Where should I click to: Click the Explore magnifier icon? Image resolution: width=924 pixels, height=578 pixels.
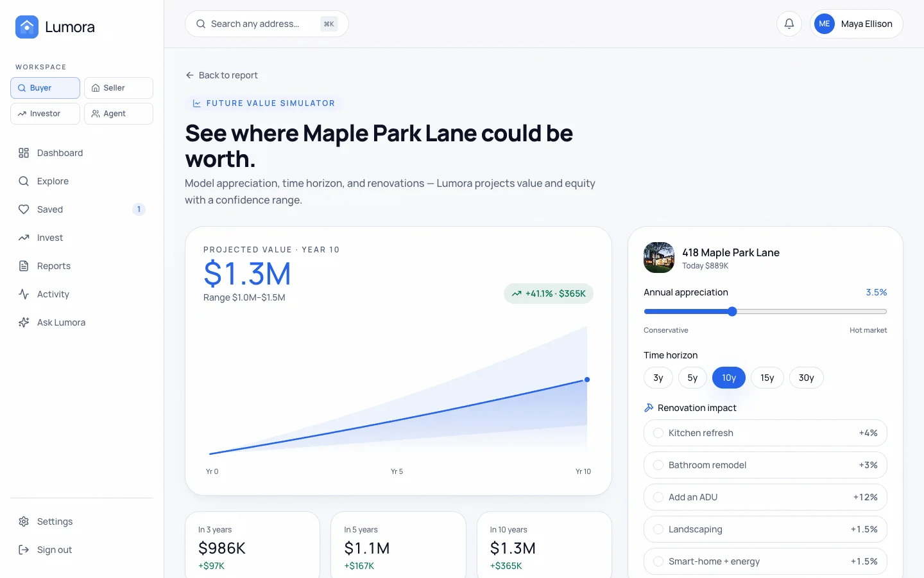point(24,181)
